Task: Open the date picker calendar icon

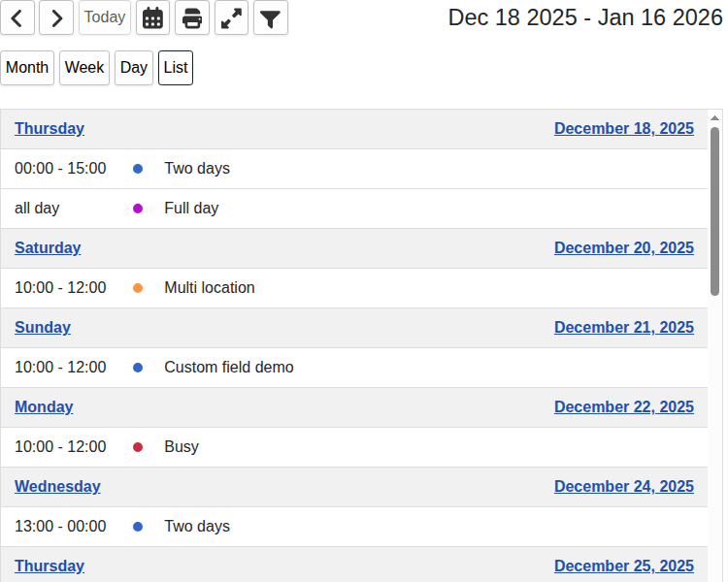Action: (152, 17)
